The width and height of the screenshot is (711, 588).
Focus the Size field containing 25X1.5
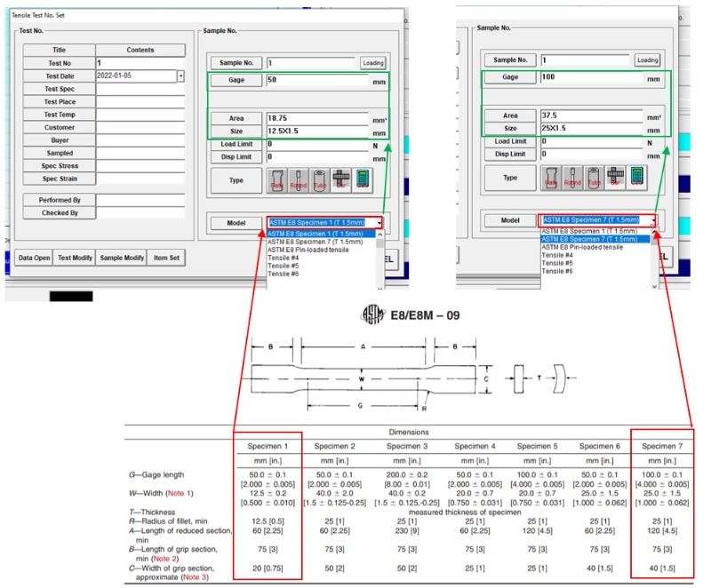click(591, 129)
